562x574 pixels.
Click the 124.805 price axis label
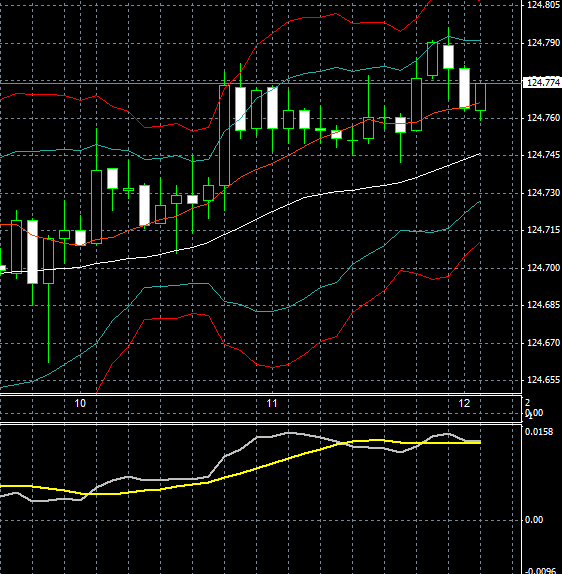[x=543, y=5]
